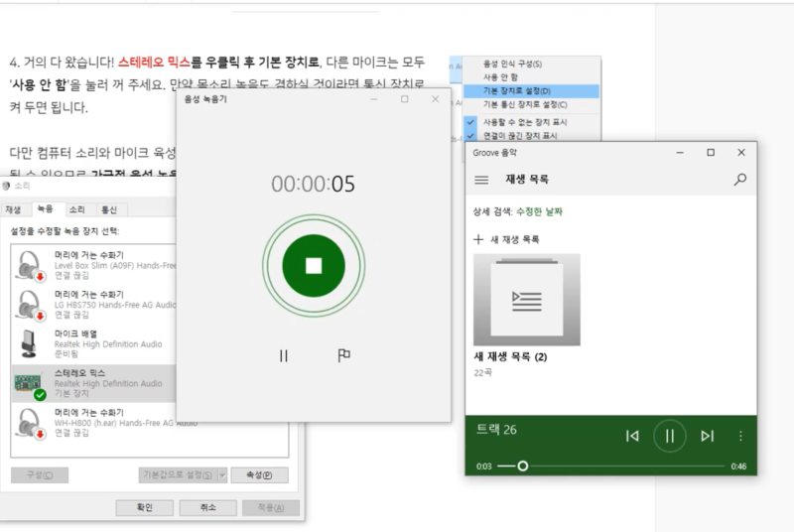Click the 취소 cancel button
Screen dimensions: 794x532
[208, 507]
